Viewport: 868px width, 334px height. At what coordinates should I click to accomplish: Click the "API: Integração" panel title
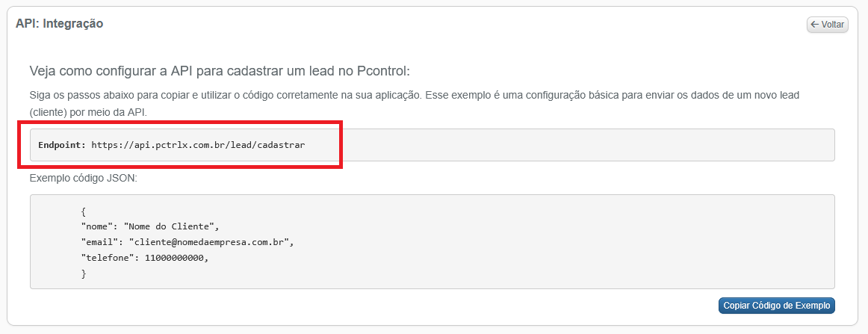click(59, 24)
